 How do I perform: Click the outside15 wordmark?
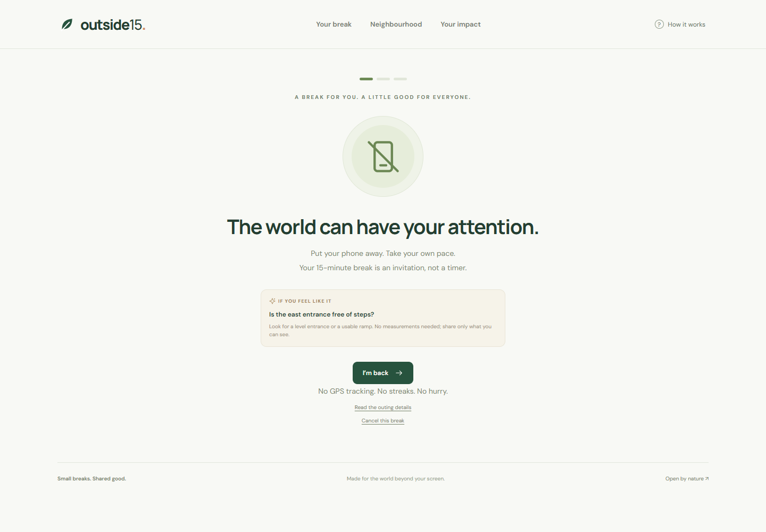point(113,24)
